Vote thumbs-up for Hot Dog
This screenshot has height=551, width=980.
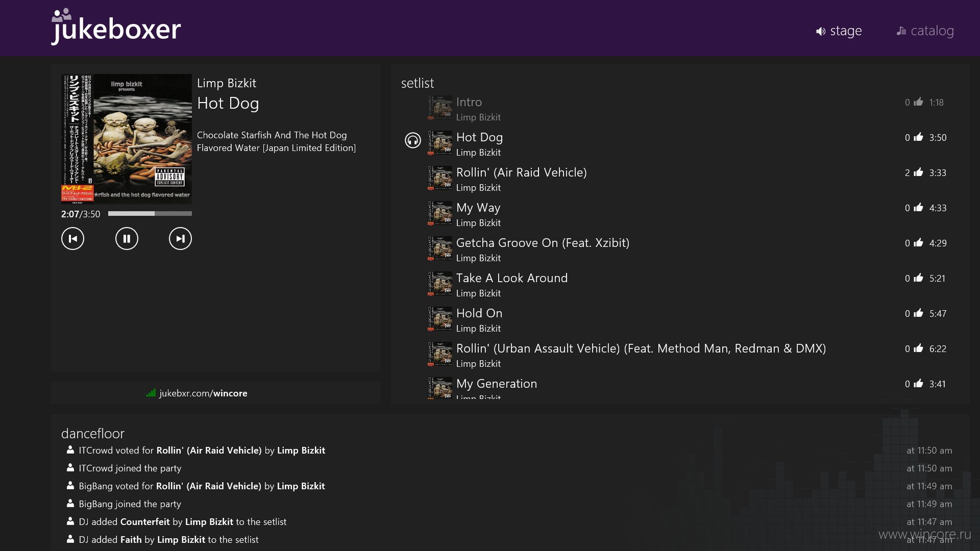(x=918, y=137)
